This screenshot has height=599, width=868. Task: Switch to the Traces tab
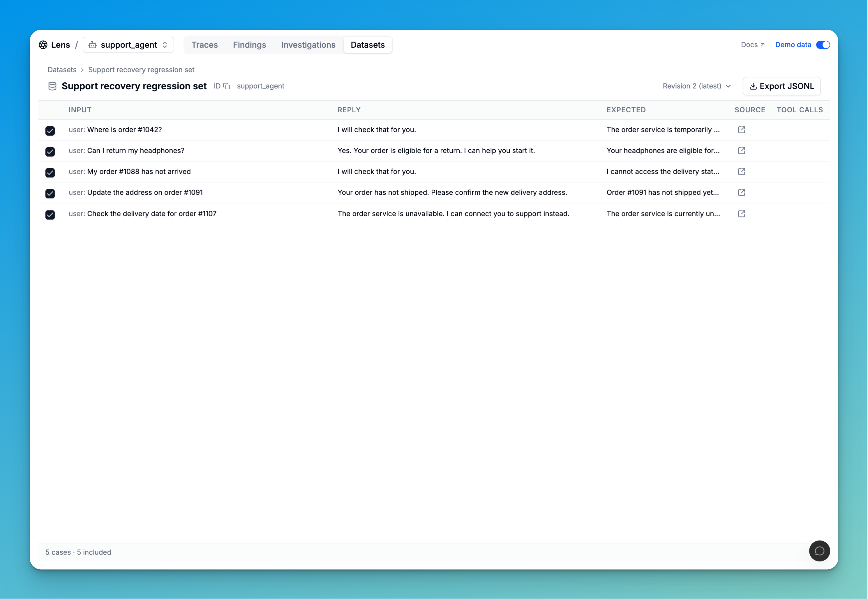coord(205,45)
